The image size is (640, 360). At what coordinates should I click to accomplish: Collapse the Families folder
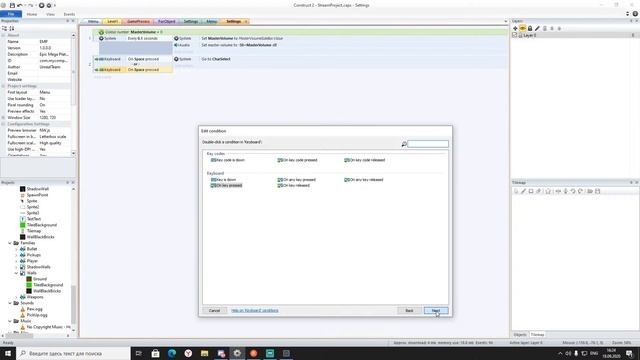pyautogui.click(x=10, y=243)
